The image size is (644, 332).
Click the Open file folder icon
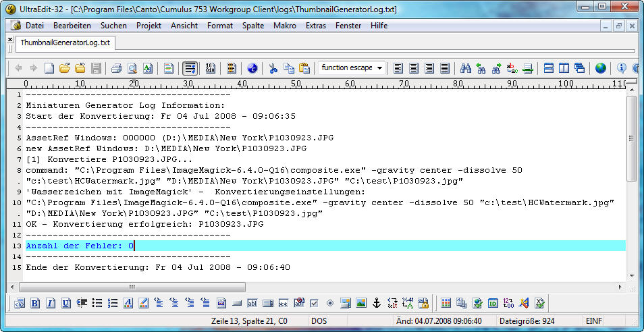click(65, 68)
